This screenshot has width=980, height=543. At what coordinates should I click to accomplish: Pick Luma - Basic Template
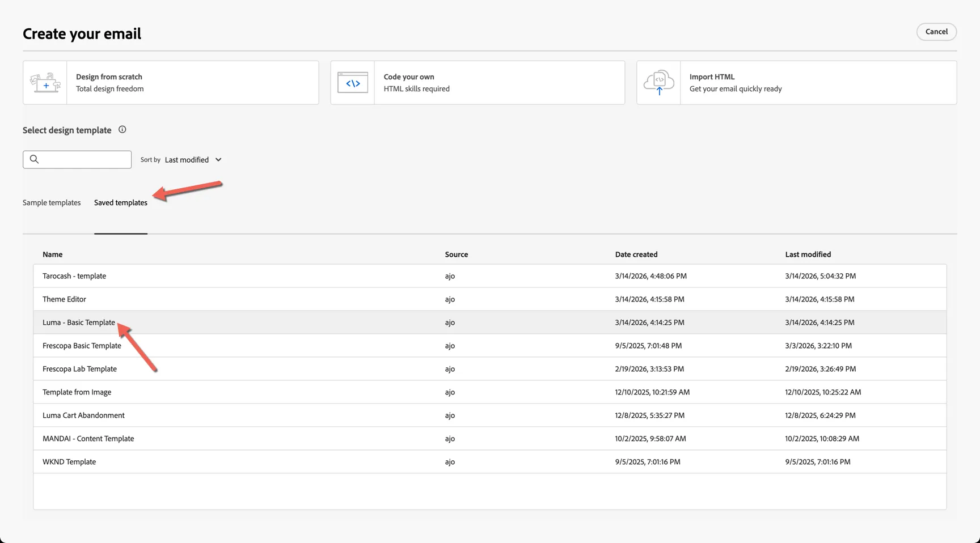click(x=489, y=323)
